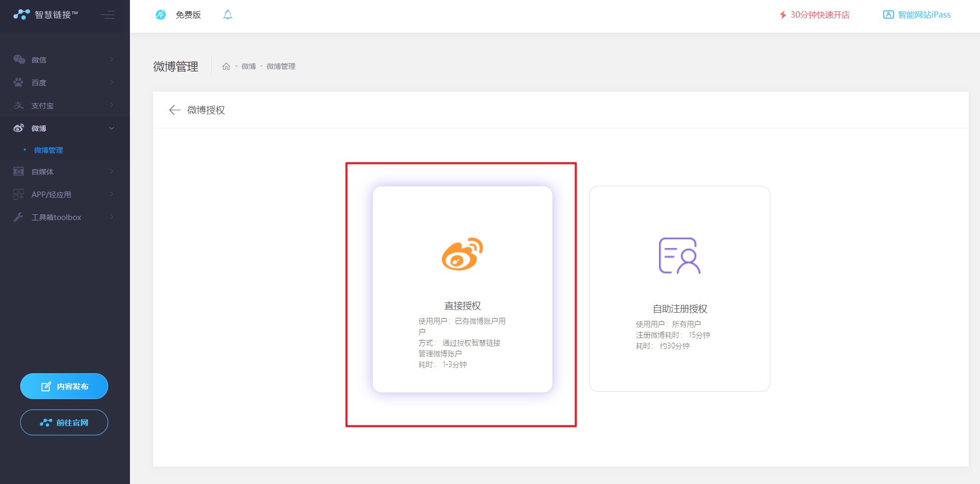
Task: Go back using the arrow beside 微博授权
Action: tap(174, 110)
